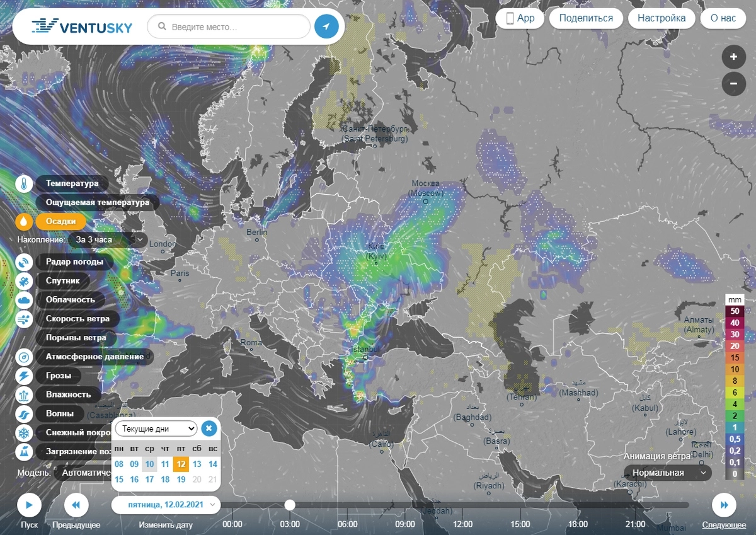Click the Следующее link
The image size is (756, 535).
point(724,525)
